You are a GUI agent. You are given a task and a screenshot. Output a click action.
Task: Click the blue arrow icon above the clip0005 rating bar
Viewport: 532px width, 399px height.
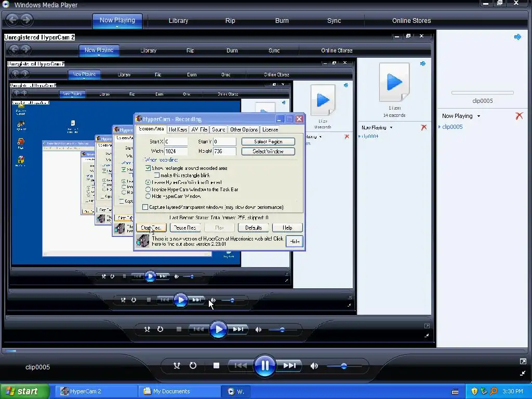point(517,37)
